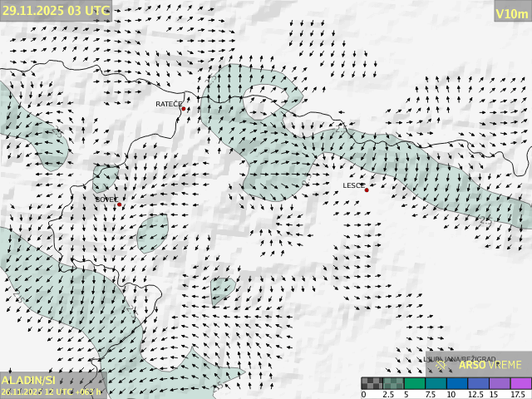Click the Lesce station red dot
The width and height of the screenshot is (532, 399).
click(x=367, y=190)
